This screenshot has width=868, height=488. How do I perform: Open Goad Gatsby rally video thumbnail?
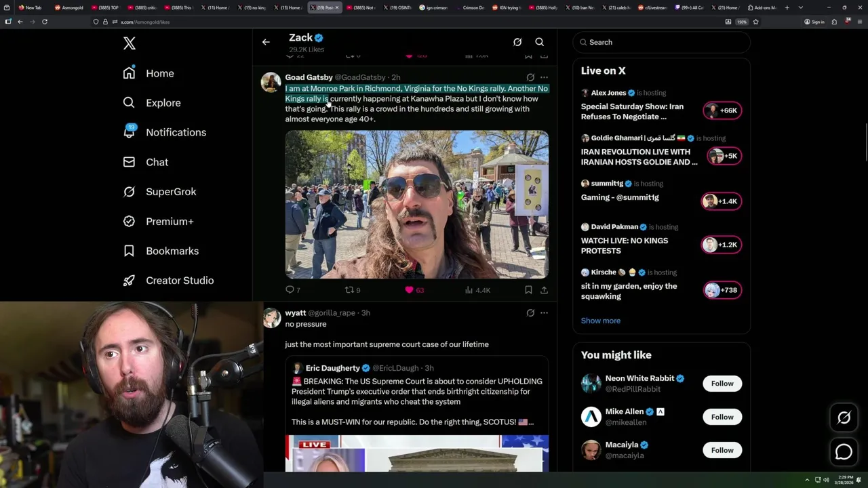click(416, 205)
